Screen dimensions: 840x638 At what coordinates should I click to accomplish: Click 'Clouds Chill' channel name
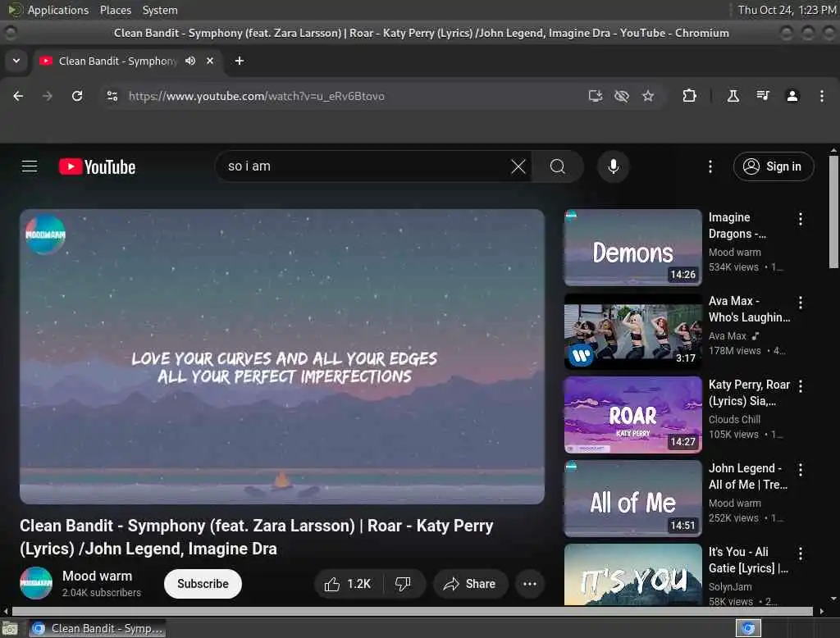click(x=734, y=419)
